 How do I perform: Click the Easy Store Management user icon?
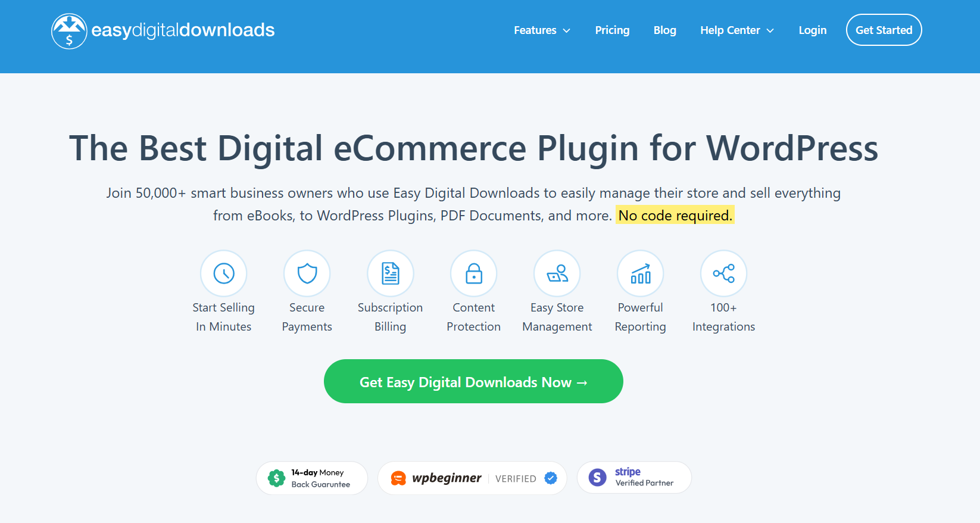[557, 273]
